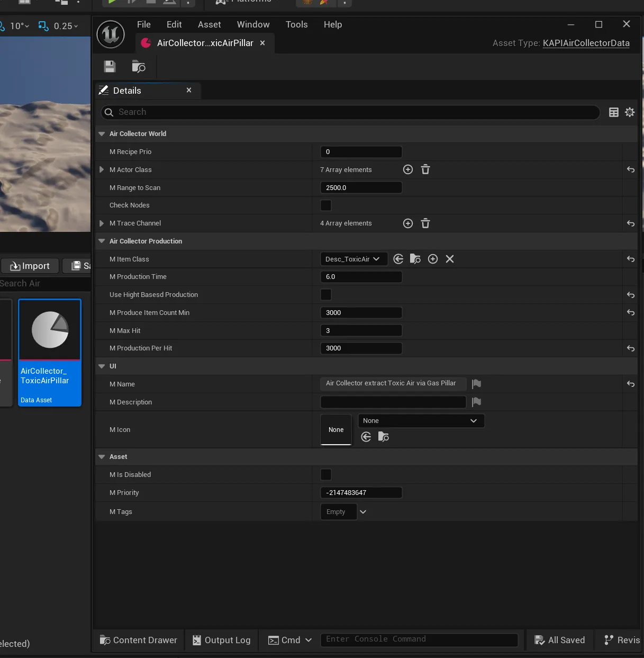The image size is (644, 658).
Task: Reset M Production Per Hit to default
Action: (631, 348)
